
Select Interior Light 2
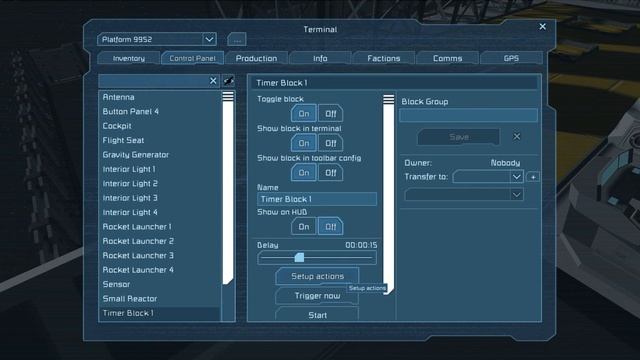tap(160, 184)
